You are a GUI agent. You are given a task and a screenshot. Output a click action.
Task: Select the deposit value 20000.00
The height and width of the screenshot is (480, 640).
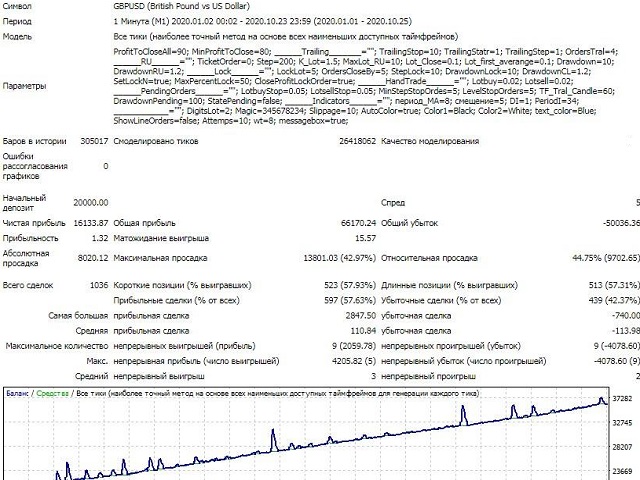pyautogui.click(x=91, y=203)
